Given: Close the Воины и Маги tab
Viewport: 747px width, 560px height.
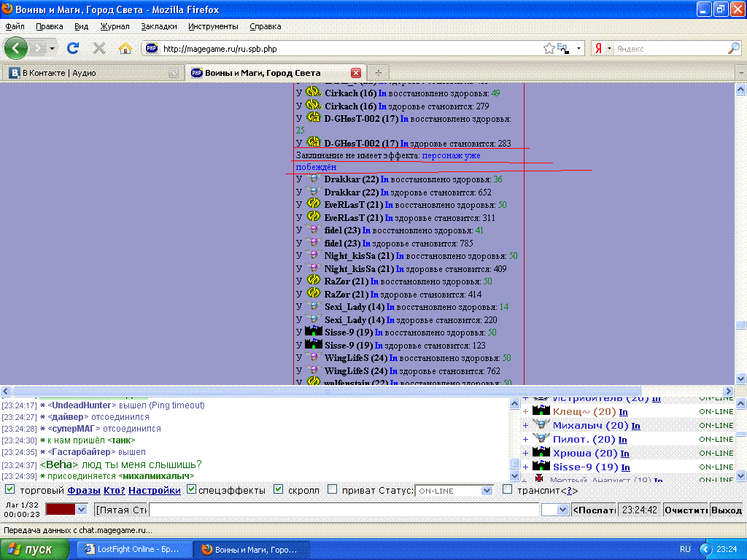Looking at the screenshot, I should 356,73.
